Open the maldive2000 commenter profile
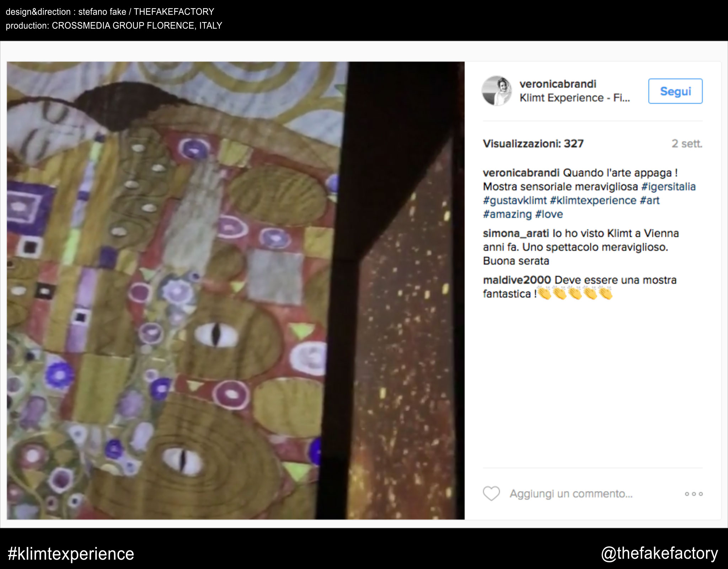The width and height of the screenshot is (728, 569). coord(517,280)
